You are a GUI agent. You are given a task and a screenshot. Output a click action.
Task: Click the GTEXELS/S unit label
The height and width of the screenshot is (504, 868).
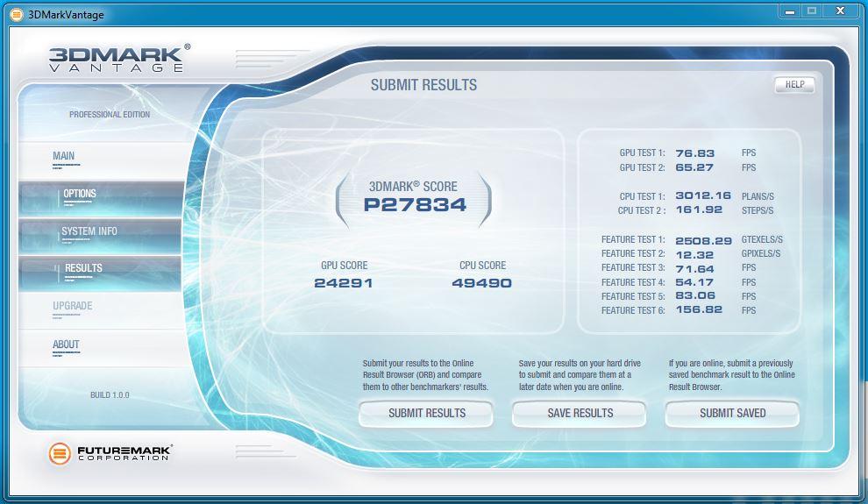tap(762, 239)
